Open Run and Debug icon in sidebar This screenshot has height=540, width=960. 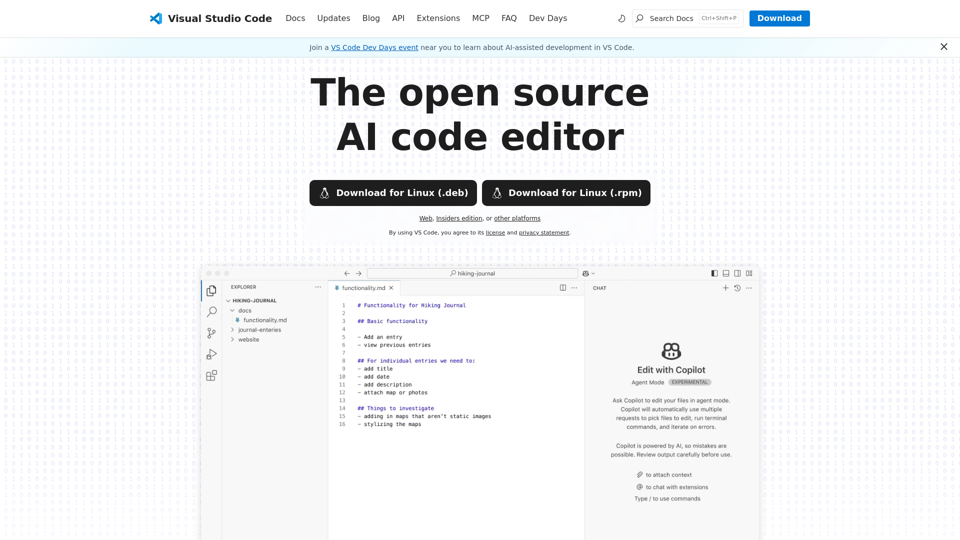point(211,354)
